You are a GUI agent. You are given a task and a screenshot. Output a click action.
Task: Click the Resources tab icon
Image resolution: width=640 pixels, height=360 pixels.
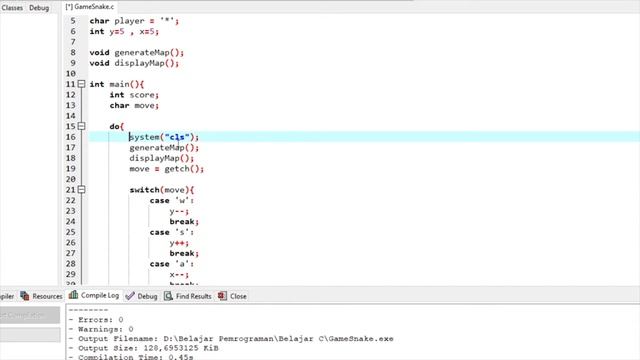coord(24,296)
